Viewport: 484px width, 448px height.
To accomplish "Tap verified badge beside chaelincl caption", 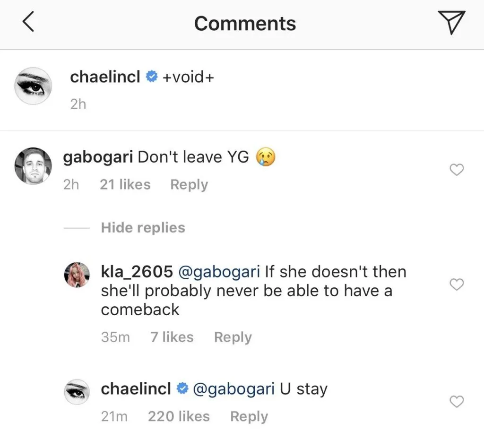I will (151, 77).
